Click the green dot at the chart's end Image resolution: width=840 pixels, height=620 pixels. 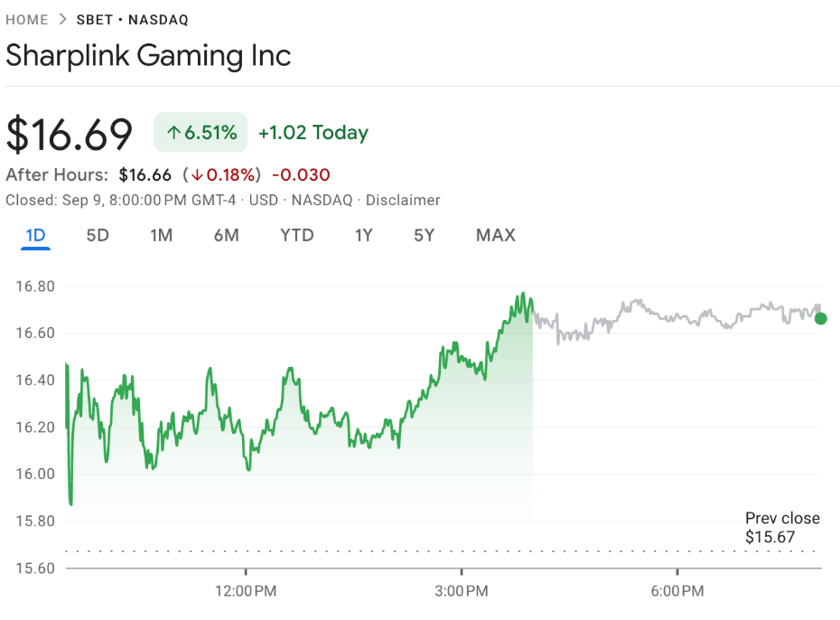[820, 318]
